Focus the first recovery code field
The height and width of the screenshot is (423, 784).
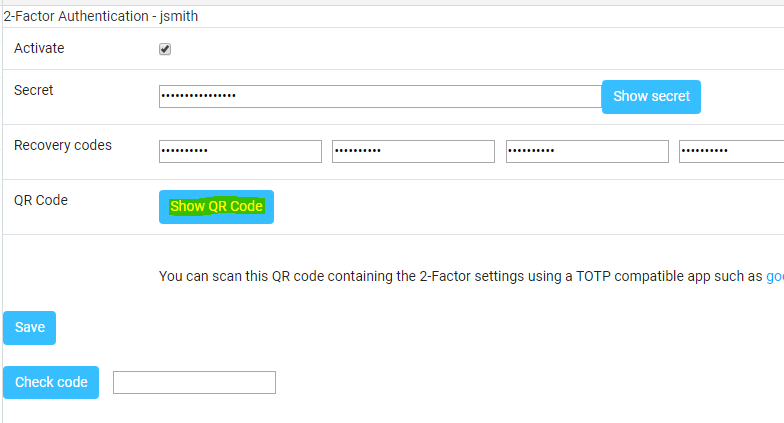240,151
